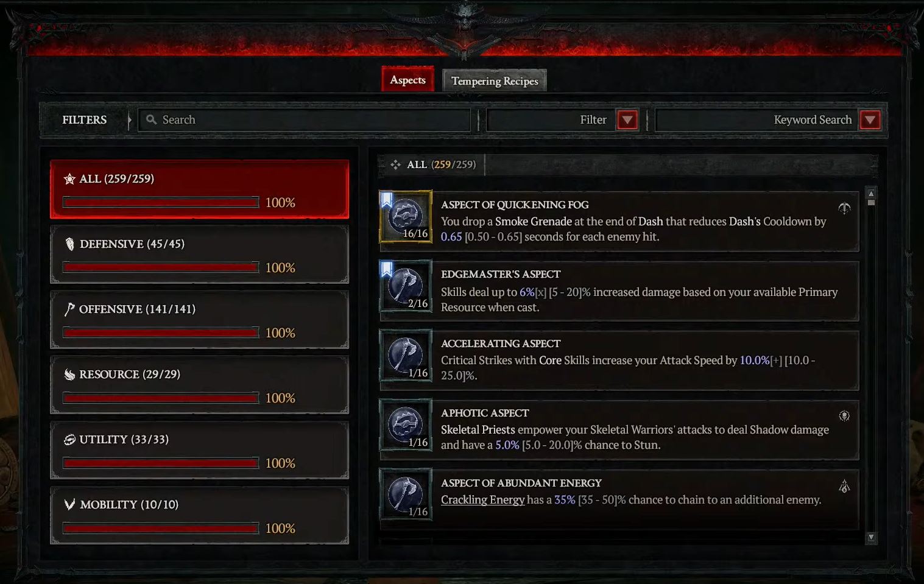Click the Search input field
Viewport: 924px width, 584px height.
click(305, 120)
